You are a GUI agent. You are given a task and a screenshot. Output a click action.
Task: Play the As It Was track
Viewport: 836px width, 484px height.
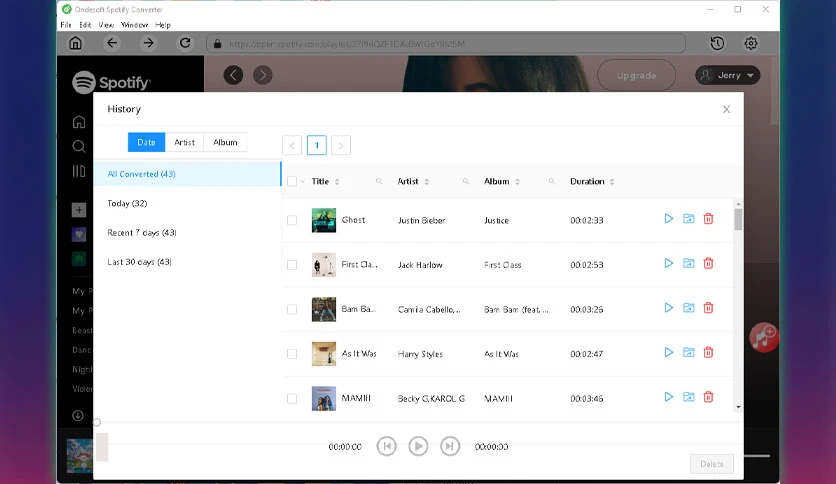(669, 352)
